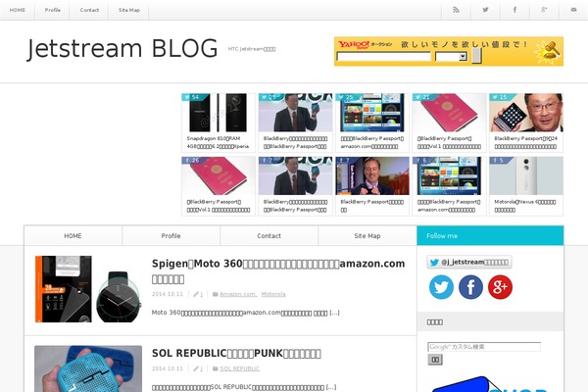Select the Site Map tab above the posts
Screen dimensions: 588x392
coord(367,236)
